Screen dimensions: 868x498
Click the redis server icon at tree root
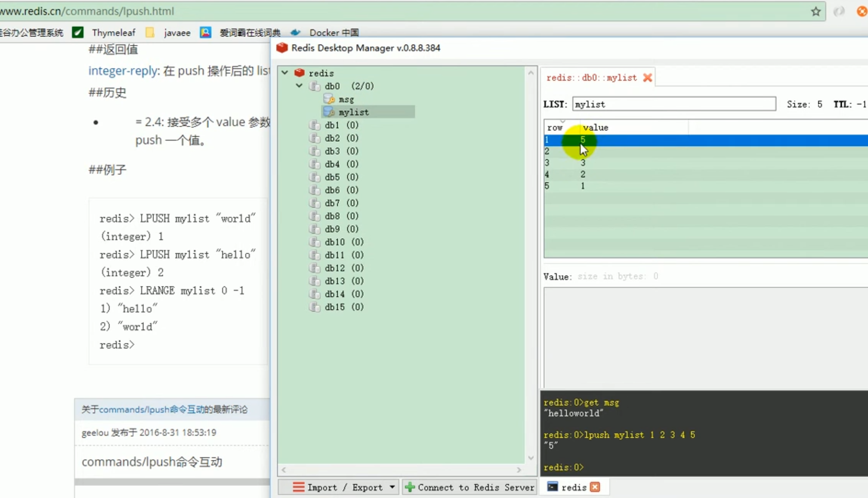300,72
